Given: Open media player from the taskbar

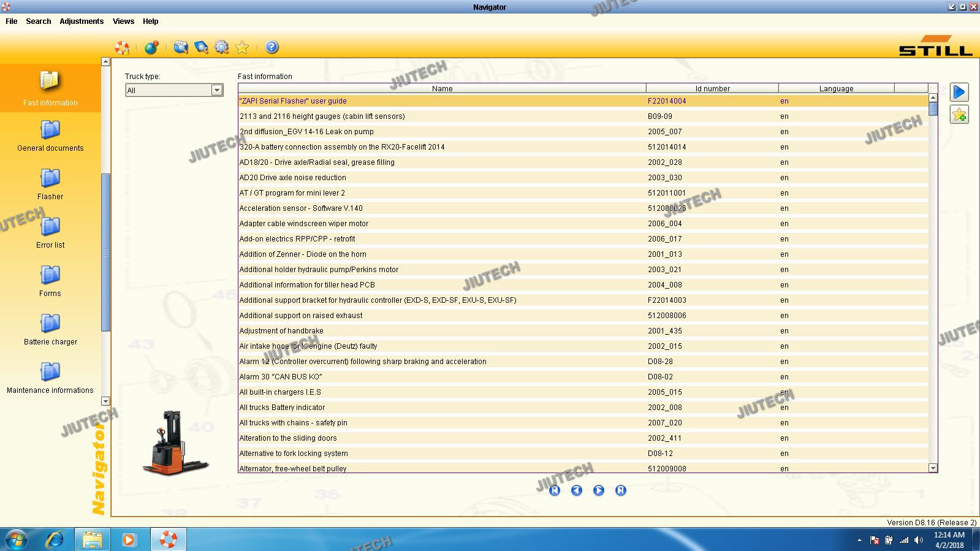Looking at the screenshot, I should [129, 539].
